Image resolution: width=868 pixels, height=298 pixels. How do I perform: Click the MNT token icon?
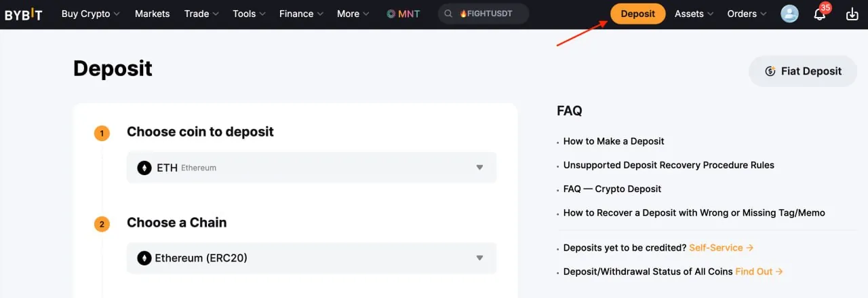point(391,14)
